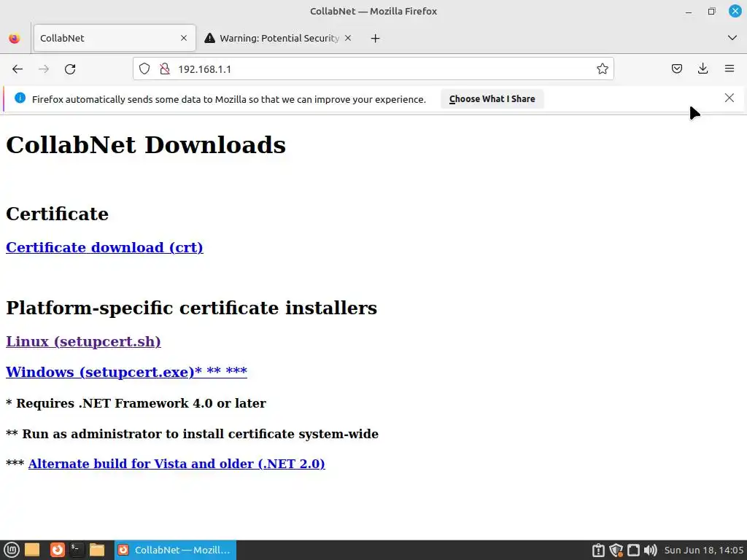Close the CollabNet tab
The image size is (747, 560).
click(184, 38)
